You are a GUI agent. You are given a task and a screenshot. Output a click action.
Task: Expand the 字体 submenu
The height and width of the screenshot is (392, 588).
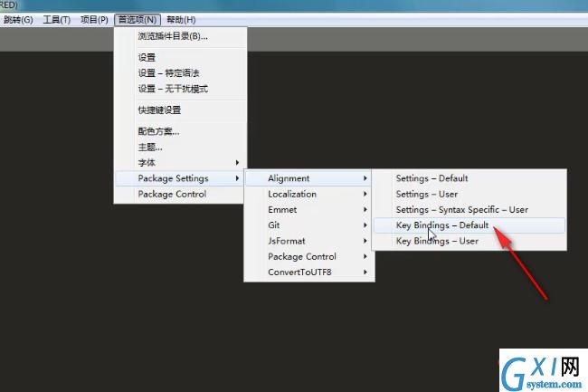[x=180, y=163]
